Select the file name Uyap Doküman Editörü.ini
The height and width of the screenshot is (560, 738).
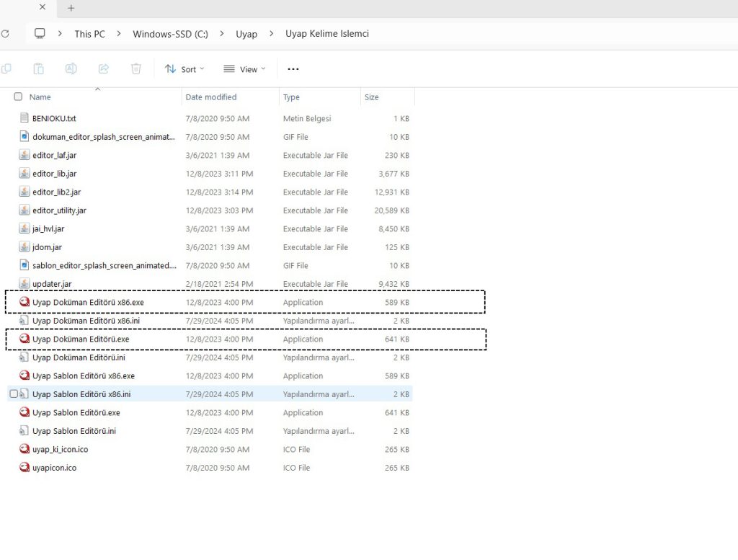79,357
